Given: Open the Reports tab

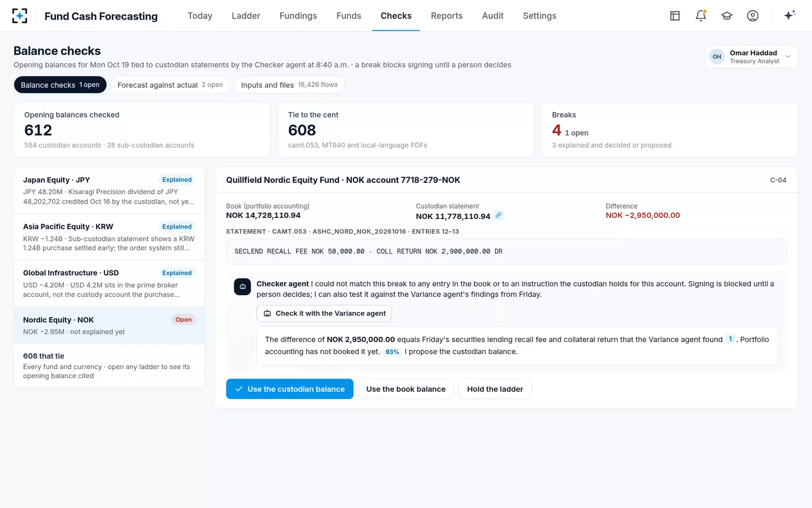Looking at the screenshot, I should [x=447, y=16].
